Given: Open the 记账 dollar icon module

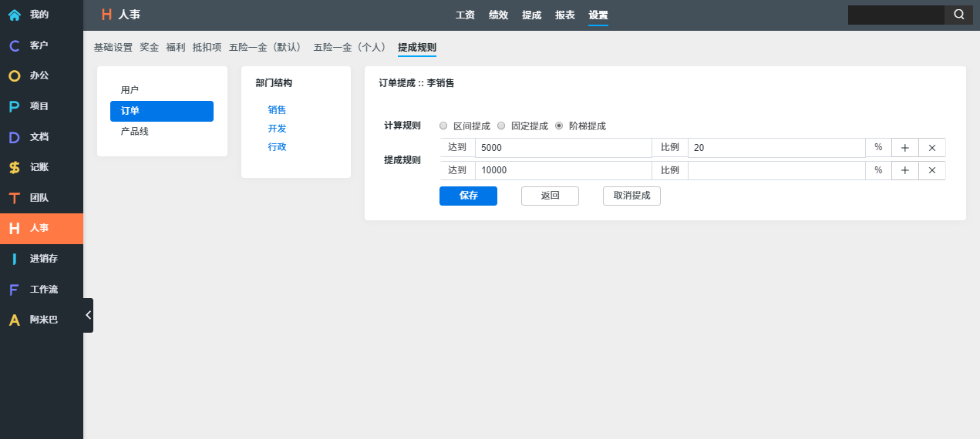Looking at the screenshot, I should (15, 167).
